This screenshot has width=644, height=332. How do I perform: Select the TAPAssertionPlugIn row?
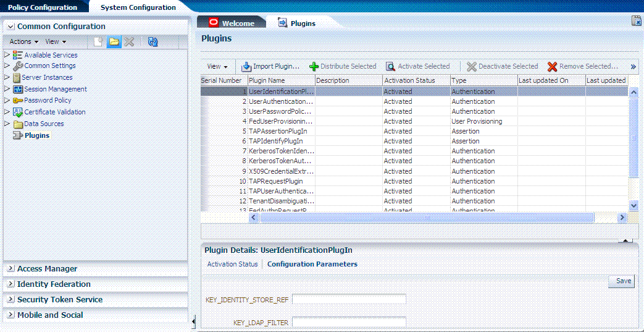[414, 131]
